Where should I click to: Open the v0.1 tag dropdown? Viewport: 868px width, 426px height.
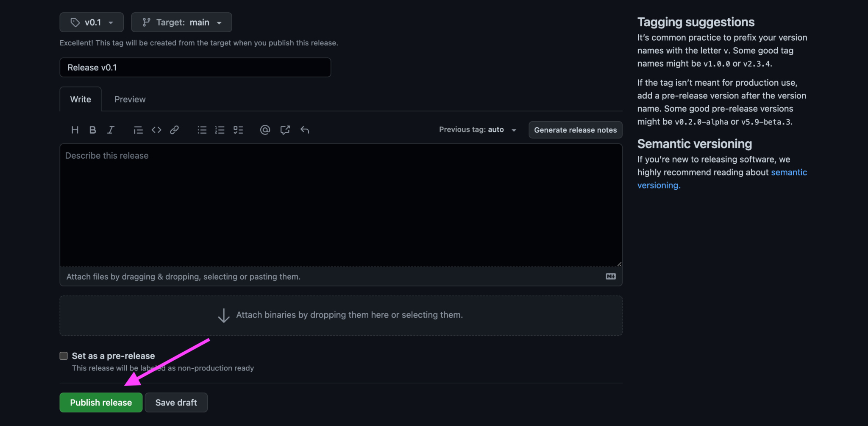(x=92, y=22)
